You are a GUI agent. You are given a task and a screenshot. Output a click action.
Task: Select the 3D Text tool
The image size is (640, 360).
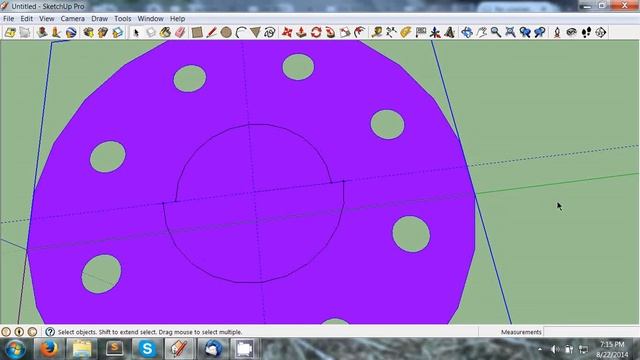pos(449,32)
